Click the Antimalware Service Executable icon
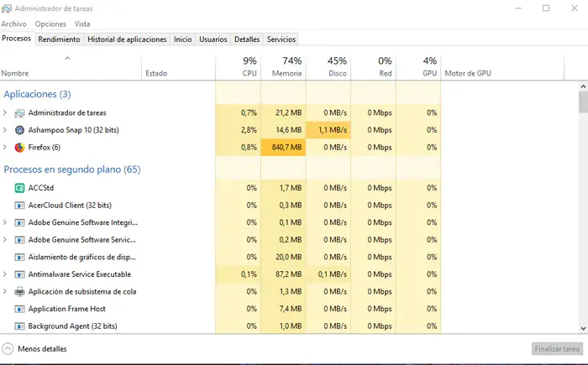 coord(20,274)
